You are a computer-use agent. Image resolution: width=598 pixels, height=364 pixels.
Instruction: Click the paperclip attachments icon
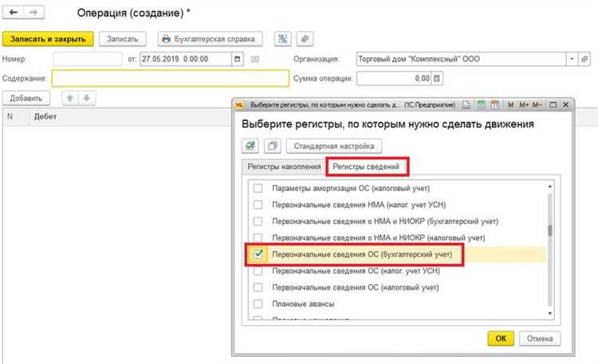pos(305,39)
